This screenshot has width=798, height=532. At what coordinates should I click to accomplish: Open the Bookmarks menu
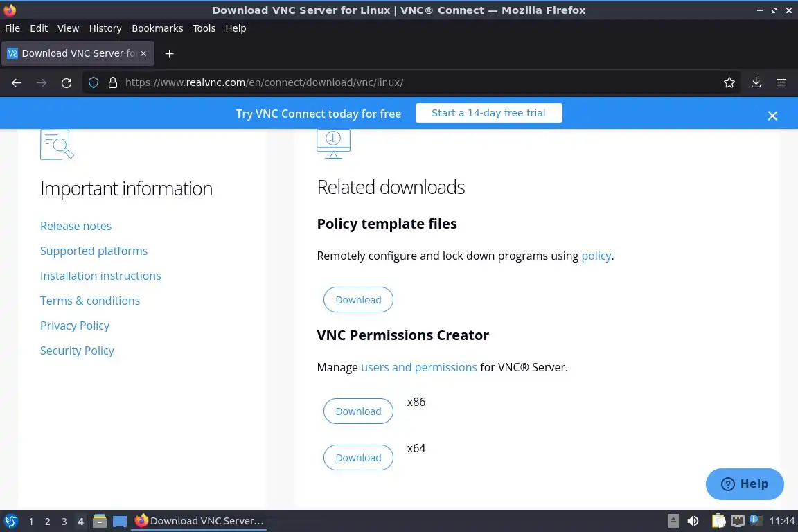pos(157,28)
